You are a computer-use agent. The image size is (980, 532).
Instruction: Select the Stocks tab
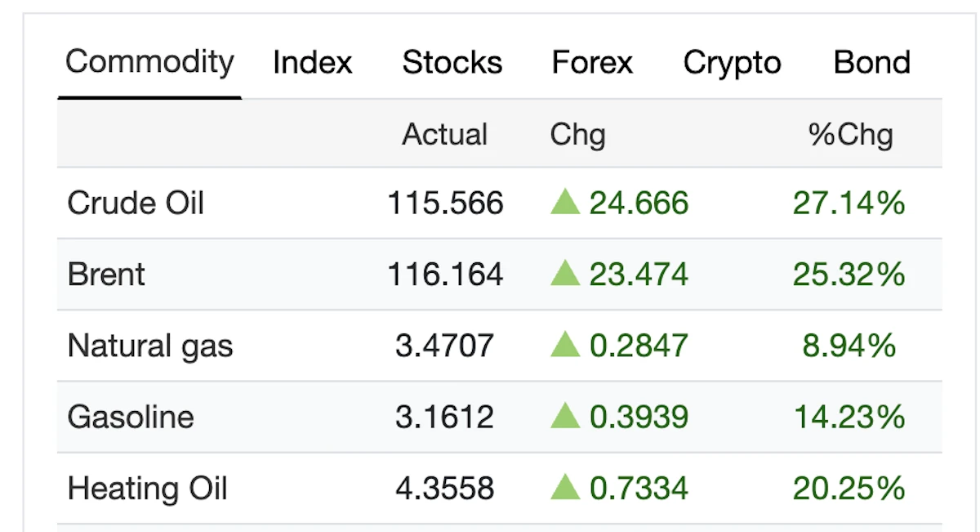452,63
